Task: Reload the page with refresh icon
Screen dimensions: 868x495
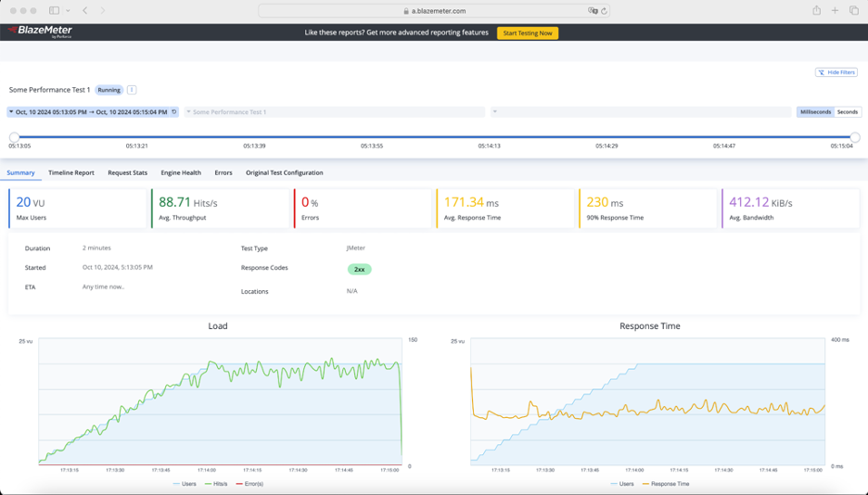Action: click(x=604, y=10)
